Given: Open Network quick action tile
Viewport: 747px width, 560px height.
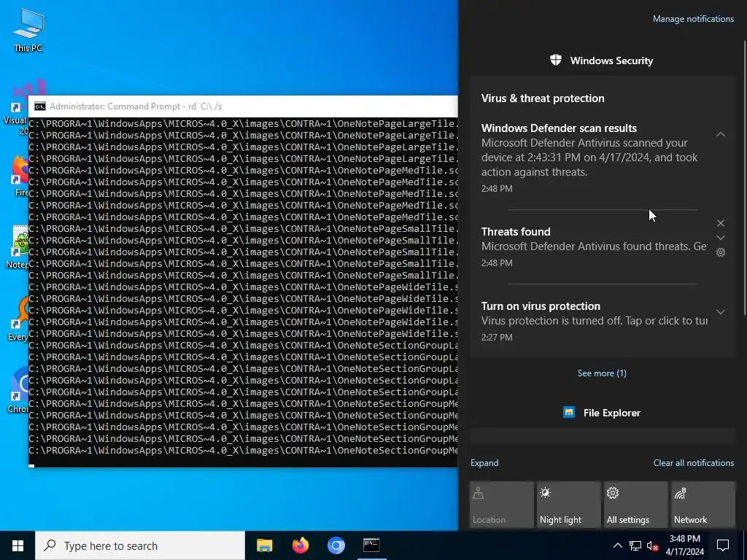Looking at the screenshot, I should 703,505.
